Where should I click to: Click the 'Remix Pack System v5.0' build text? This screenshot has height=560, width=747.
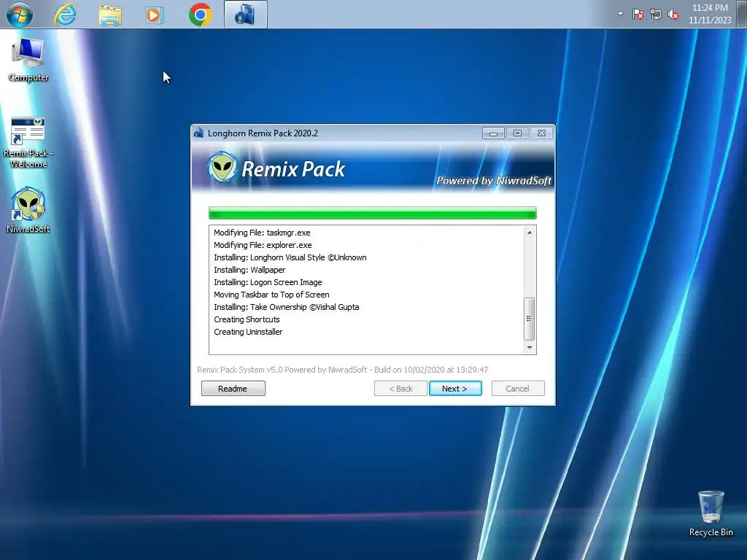(343, 370)
